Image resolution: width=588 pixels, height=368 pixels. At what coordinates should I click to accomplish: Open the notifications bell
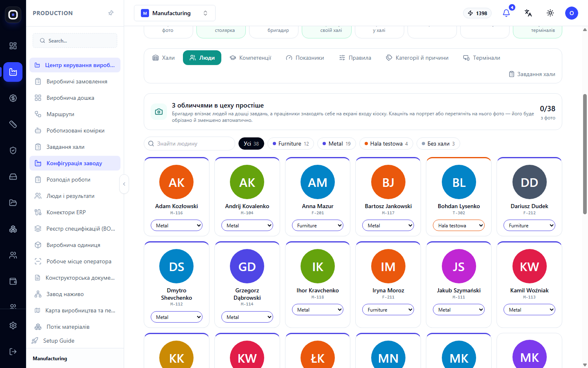[x=506, y=13]
